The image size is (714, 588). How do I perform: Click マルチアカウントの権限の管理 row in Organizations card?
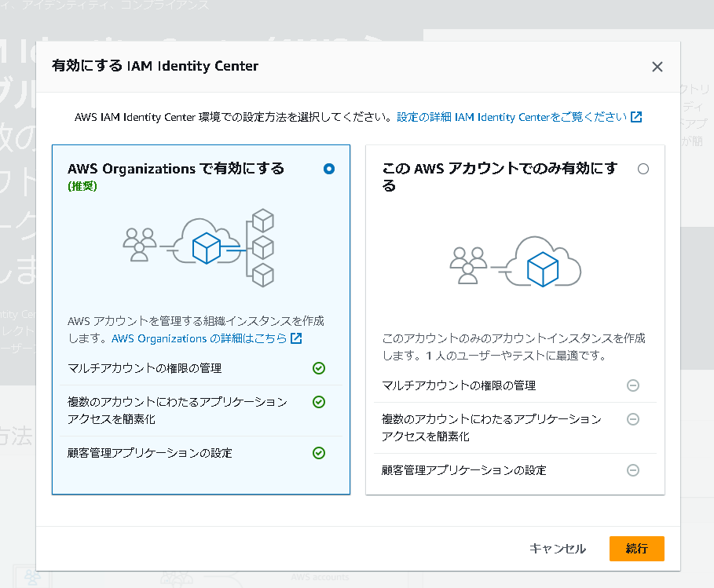coord(201,368)
